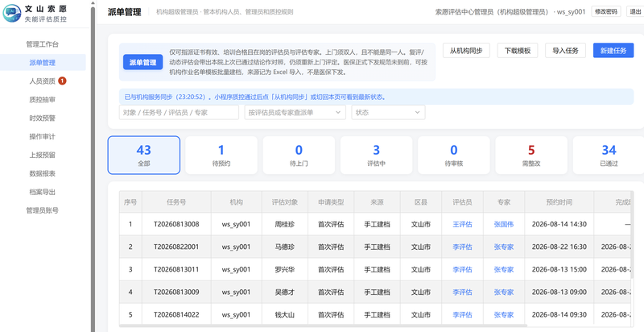
Task: Click 下载模板 button
Action: (x=518, y=51)
